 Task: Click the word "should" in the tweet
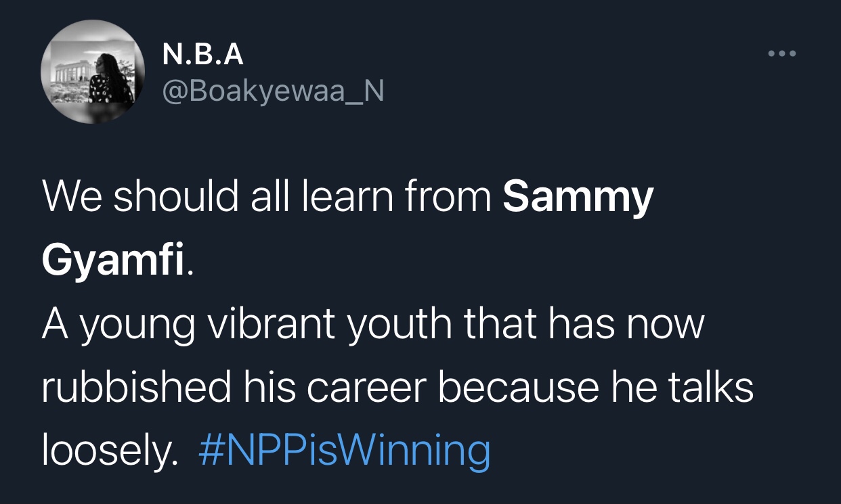coord(174,196)
